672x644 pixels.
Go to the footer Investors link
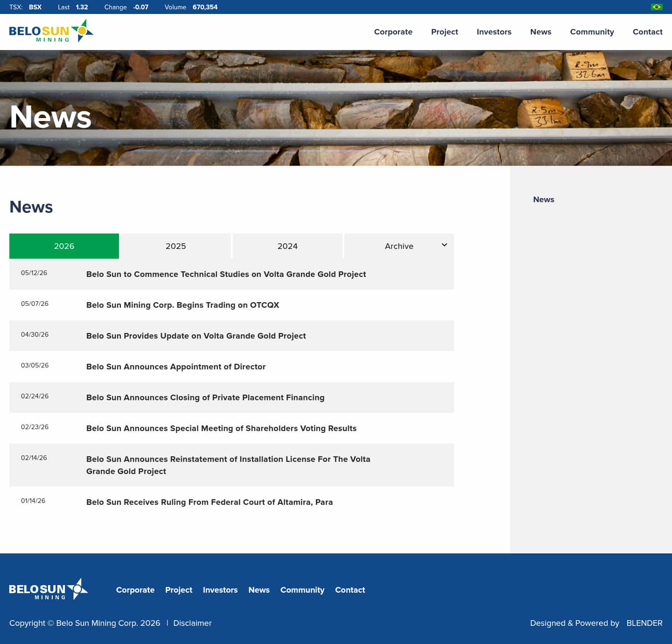point(220,590)
